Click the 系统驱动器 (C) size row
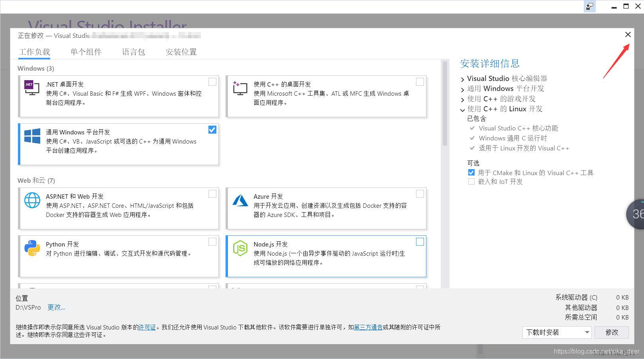The image size is (644, 359). point(592,297)
